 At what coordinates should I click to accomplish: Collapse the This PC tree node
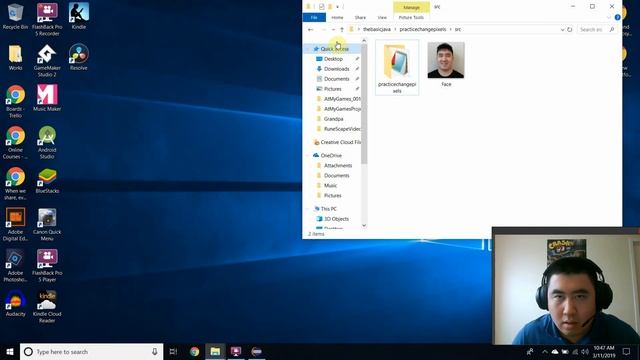(308, 209)
